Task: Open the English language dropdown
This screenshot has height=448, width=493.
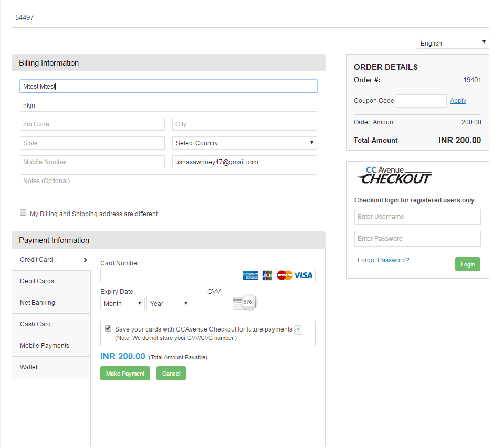Action: click(452, 43)
